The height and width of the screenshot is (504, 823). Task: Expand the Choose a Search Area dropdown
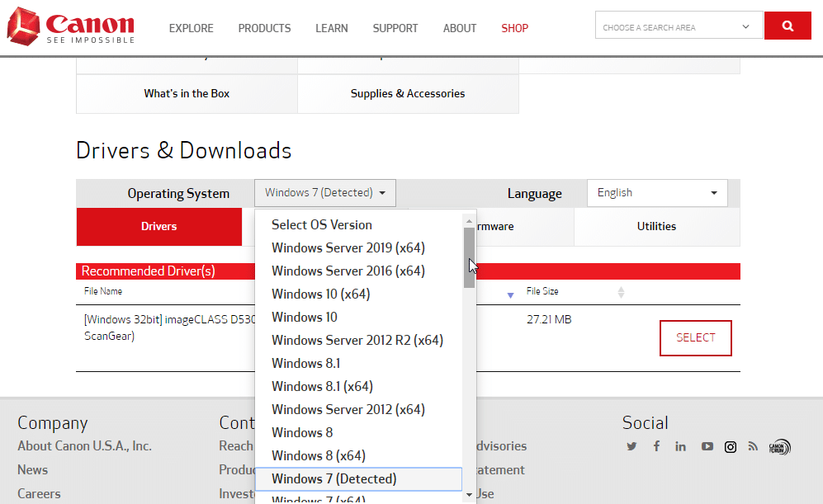point(678,27)
